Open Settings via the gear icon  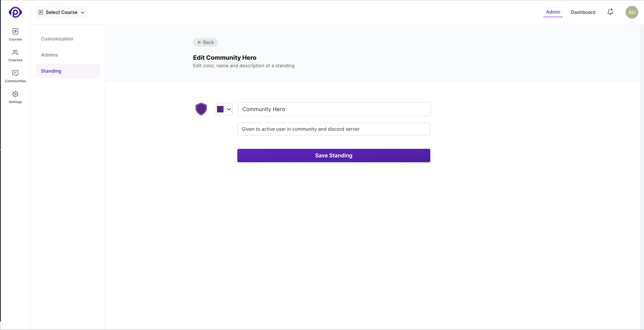pos(15,97)
